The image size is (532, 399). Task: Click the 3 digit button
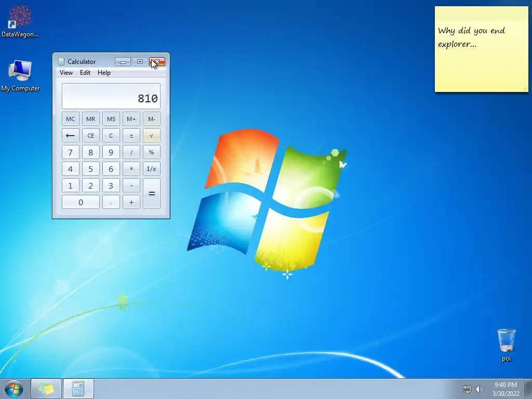(x=111, y=185)
